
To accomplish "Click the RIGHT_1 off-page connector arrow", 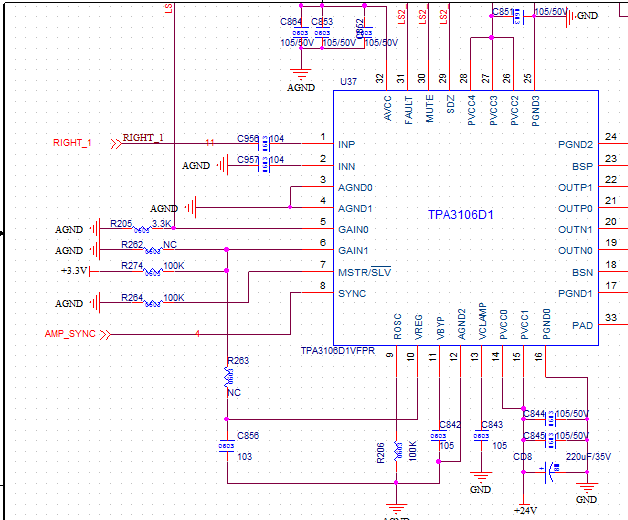I will pyautogui.click(x=116, y=143).
